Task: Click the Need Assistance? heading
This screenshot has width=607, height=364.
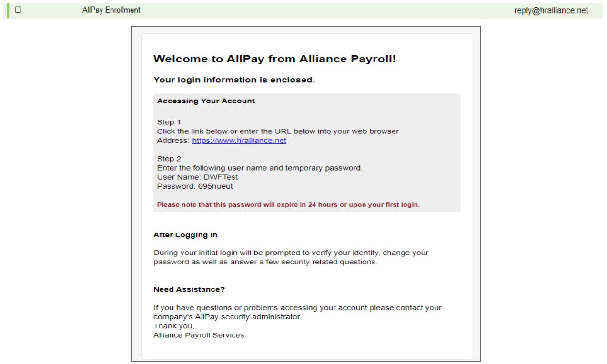Action: click(189, 289)
